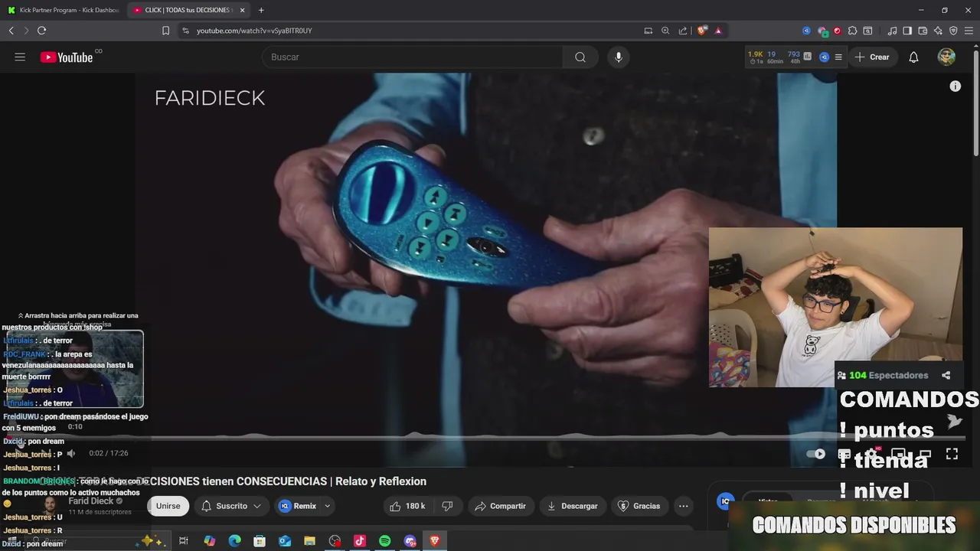
Task: Open the YouTube guide hamburger menu
Action: point(20,57)
